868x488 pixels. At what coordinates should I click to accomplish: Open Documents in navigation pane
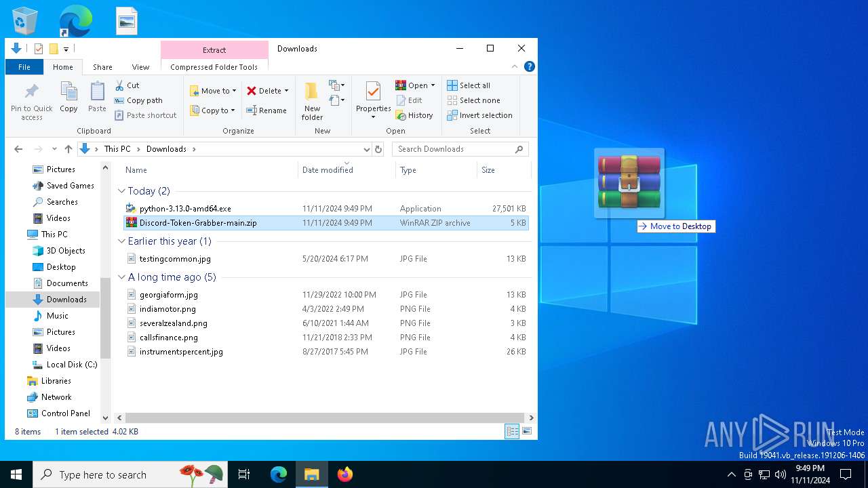click(66, 283)
